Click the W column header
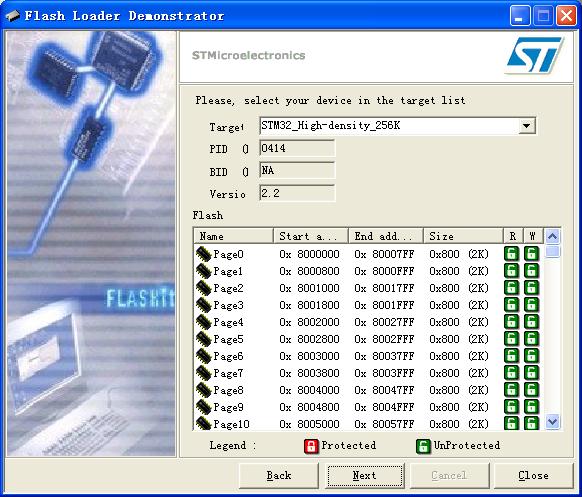582x497 pixels. pyautogui.click(x=533, y=236)
